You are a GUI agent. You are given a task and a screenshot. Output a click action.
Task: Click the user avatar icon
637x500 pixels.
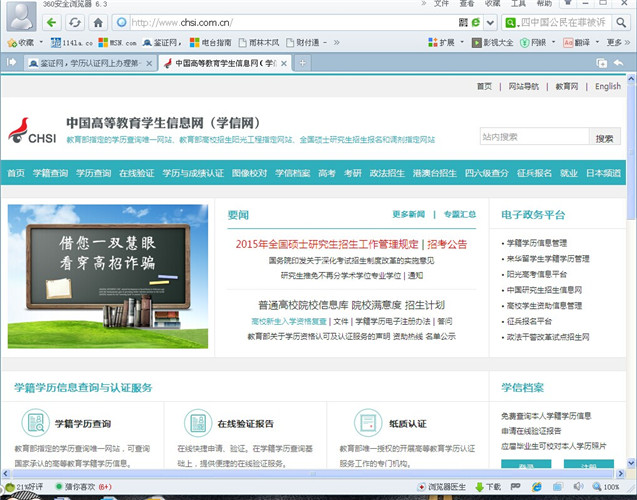(22, 16)
